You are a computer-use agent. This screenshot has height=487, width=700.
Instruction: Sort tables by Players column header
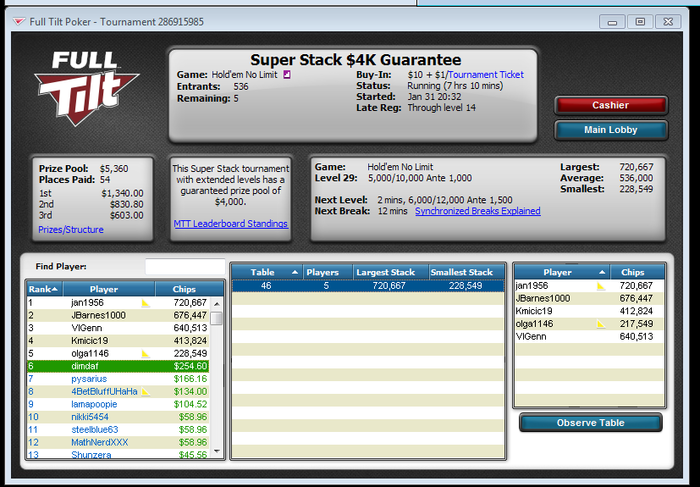(x=328, y=272)
